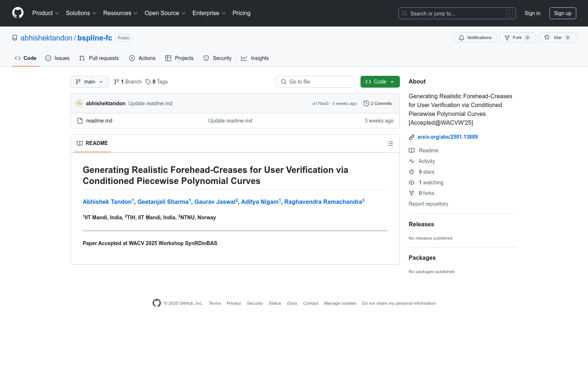Open the abhishektandon user profile link
Image resolution: width=588 pixels, height=368 pixels.
[46, 38]
